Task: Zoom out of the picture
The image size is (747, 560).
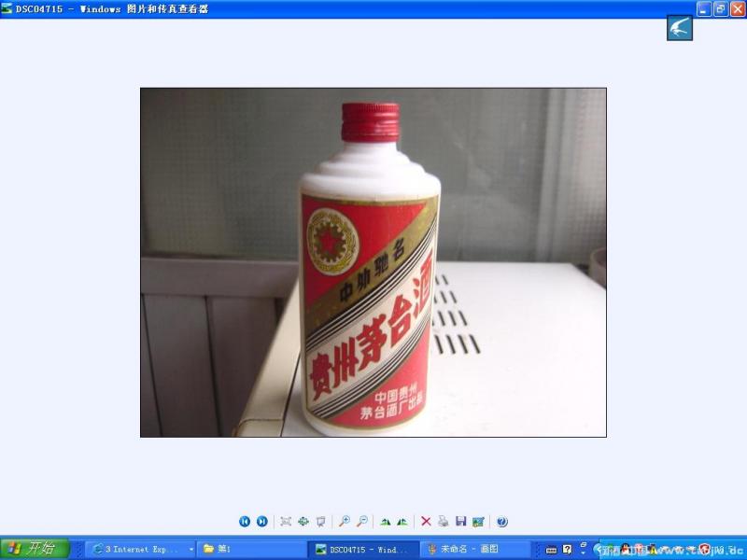Action: (x=362, y=522)
